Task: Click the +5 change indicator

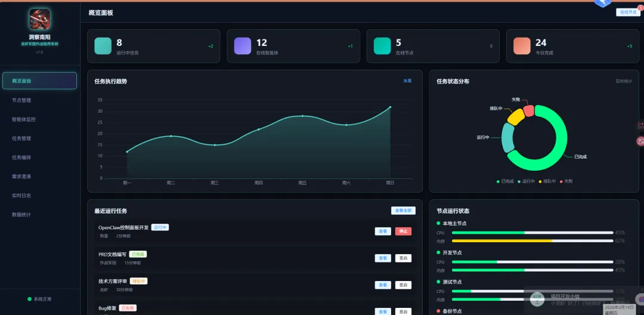Action: click(630, 47)
